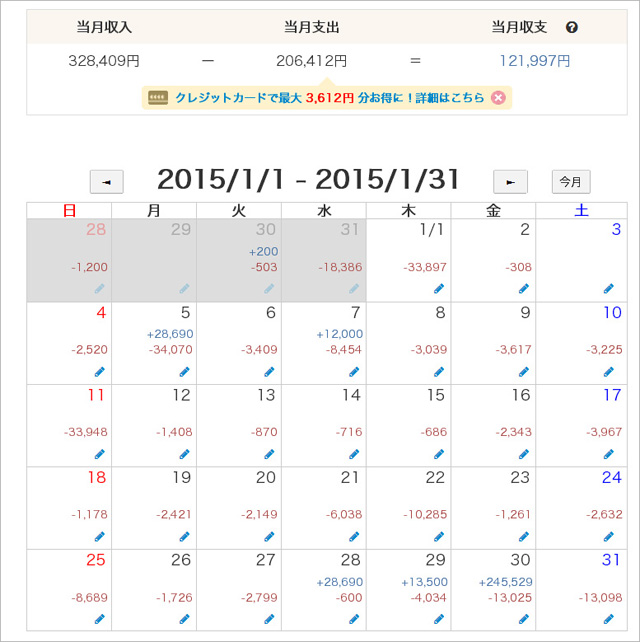Click the help question mark icon beside 当月収支
This screenshot has height=642, width=640.
tap(572, 27)
